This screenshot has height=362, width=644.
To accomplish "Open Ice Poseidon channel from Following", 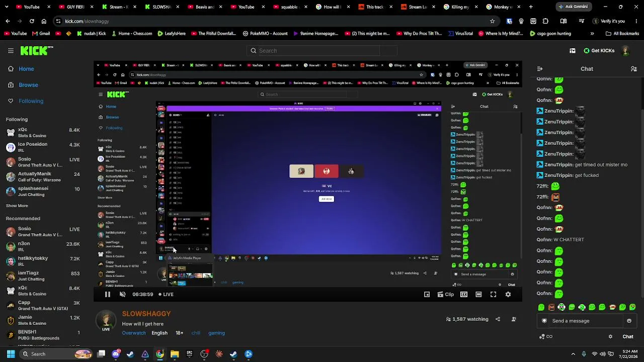I will tap(43, 147).
